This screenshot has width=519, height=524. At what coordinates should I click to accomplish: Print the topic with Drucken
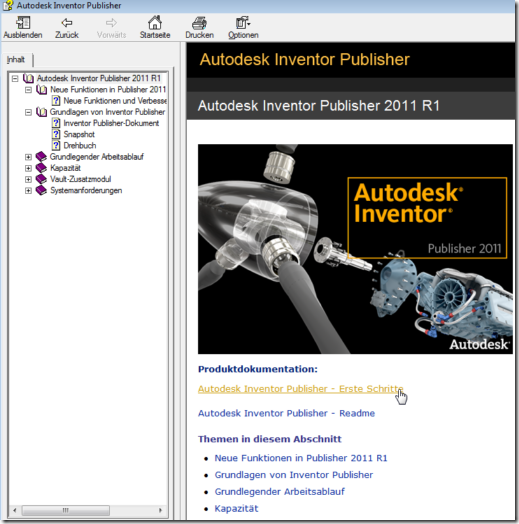200,28
